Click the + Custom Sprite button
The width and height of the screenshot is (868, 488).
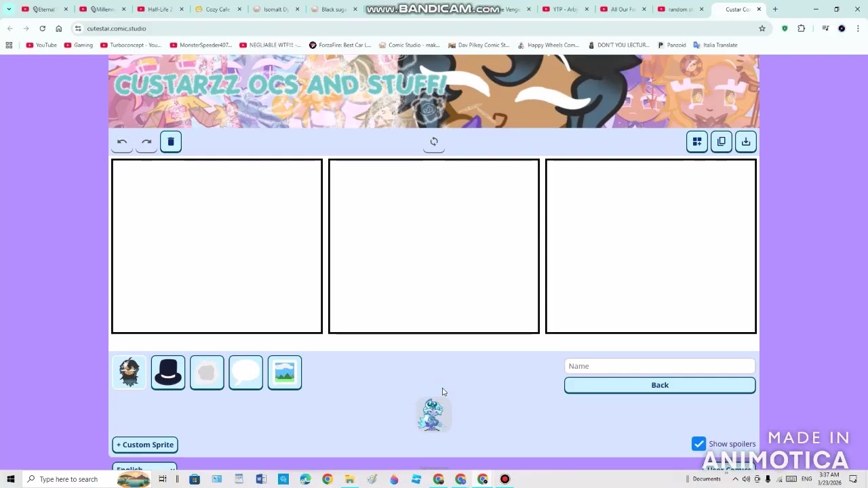coord(145,445)
